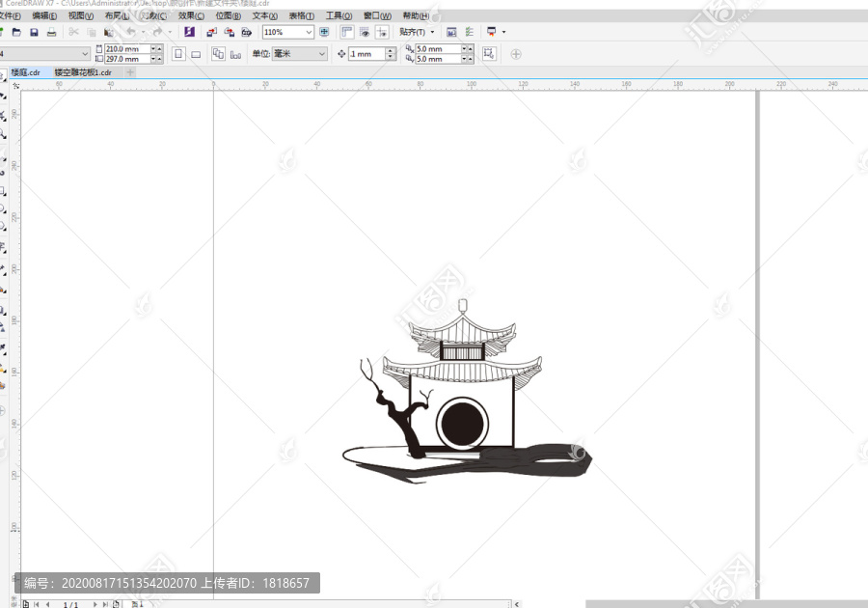Image resolution: width=868 pixels, height=608 pixels.
Task: Open the 工具(O) menu
Action: (x=339, y=16)
